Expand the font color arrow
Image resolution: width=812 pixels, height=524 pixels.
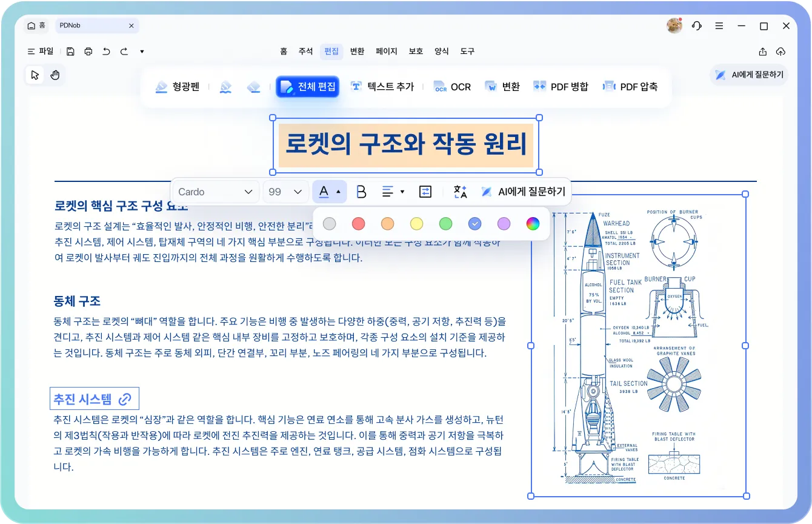338,192
